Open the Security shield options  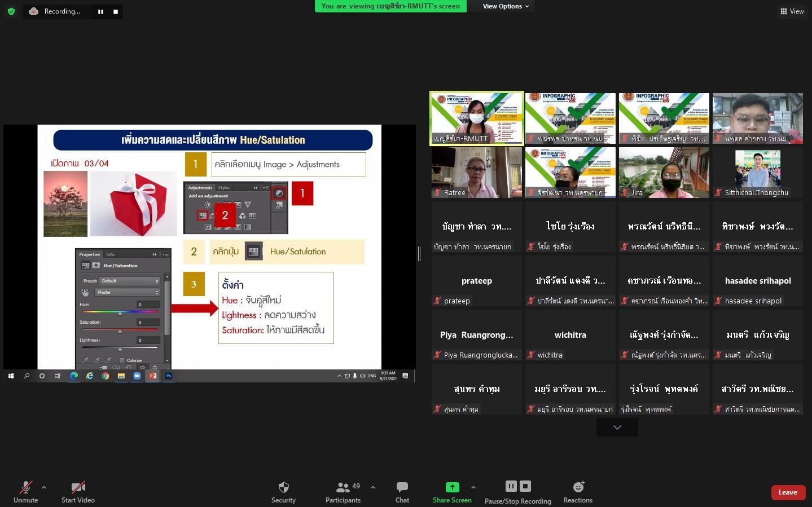[x=283, y=492]
